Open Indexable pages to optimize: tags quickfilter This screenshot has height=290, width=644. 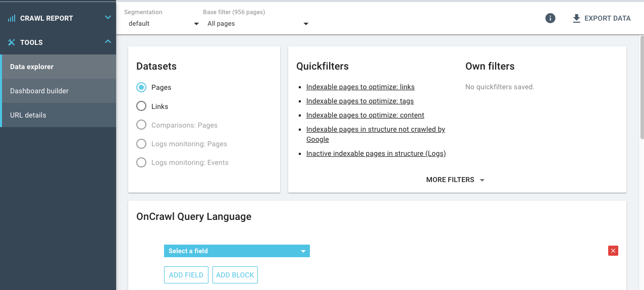tap(360, 101)
